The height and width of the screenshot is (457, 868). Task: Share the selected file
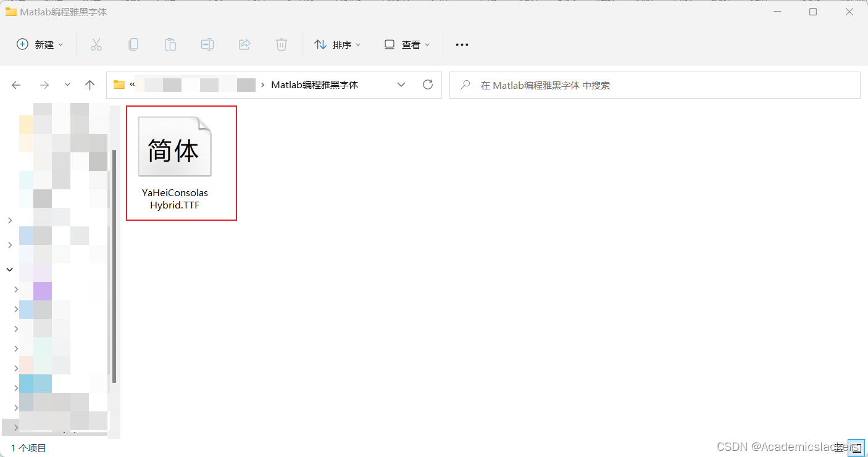244,44
